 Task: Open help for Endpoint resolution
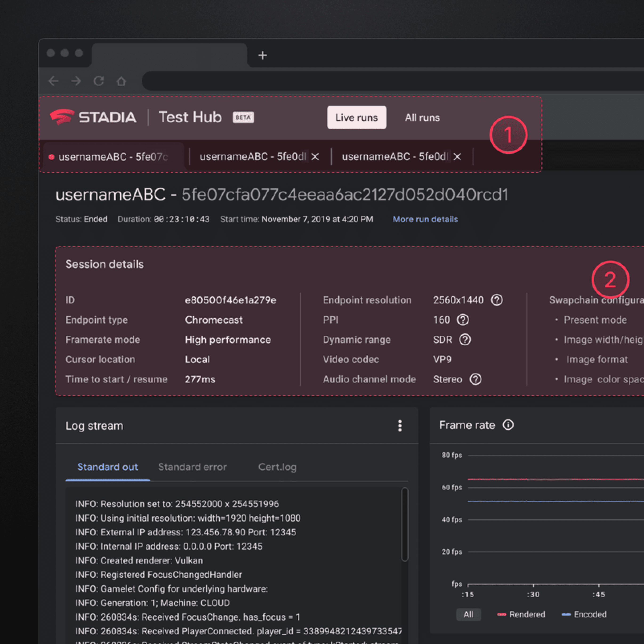[x=497, y=300]
